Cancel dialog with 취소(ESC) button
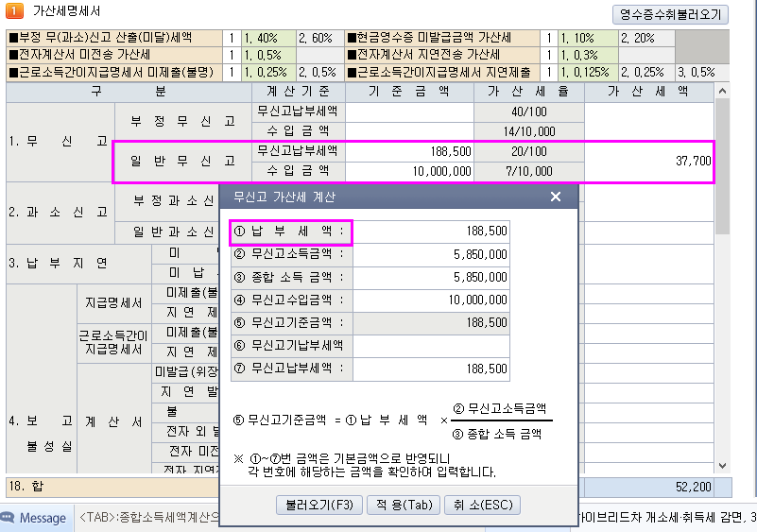 point(482,505)
